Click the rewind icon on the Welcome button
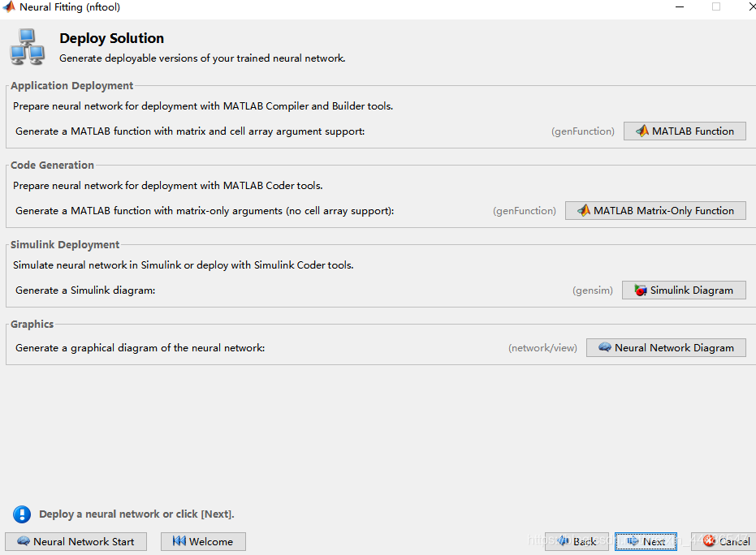Viewport: 756px width, 555px height. pyautogui.click(x=180, y=541)
